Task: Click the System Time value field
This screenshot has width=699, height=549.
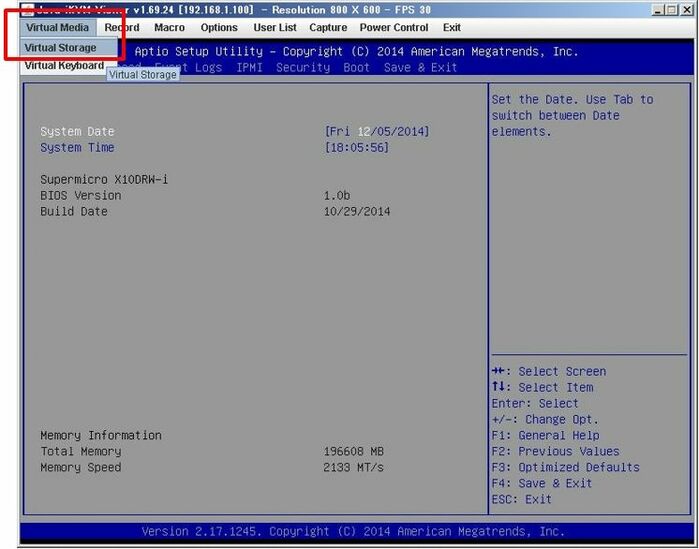Action: pyautogui.click(x=356, y=148)
